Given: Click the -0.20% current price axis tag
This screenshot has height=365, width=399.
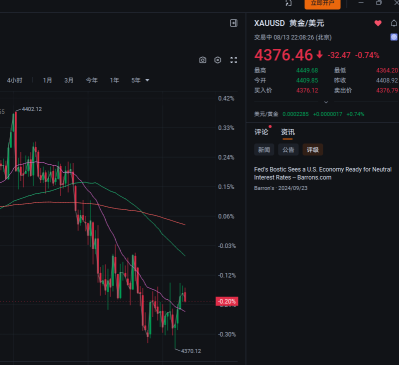Looking at the screenshot, I should pos(227,302).
